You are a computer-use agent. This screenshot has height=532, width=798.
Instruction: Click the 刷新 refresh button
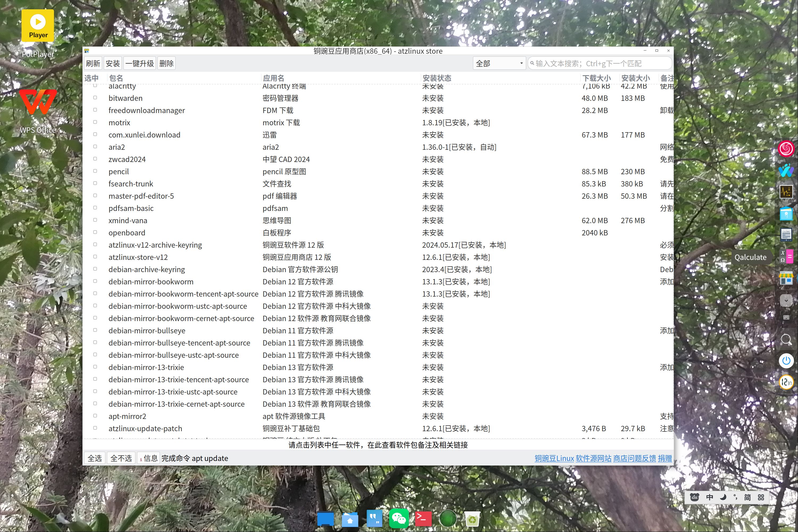[x=93, y=64]
